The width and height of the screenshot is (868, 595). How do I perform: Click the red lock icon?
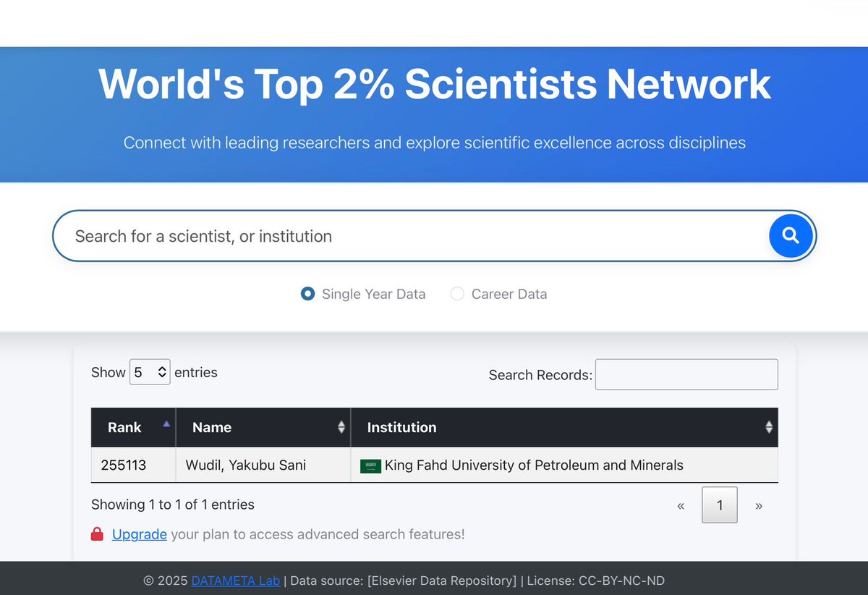point(97,534)
